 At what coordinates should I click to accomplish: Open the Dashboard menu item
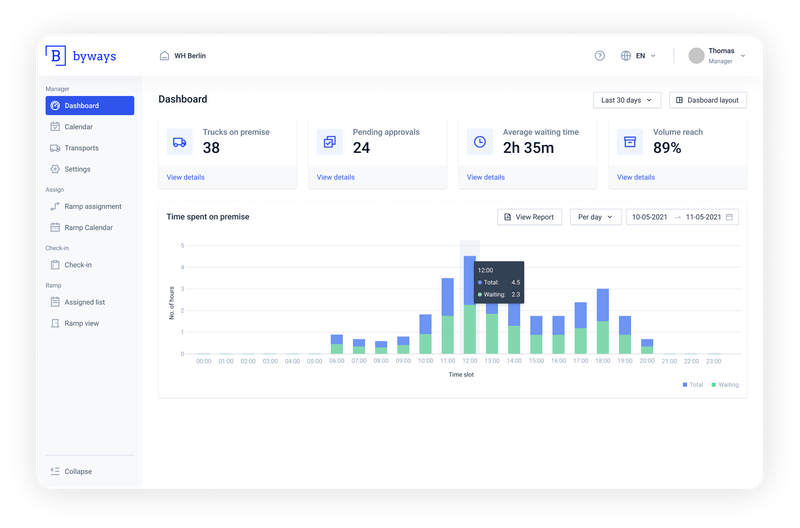point(90,106)
